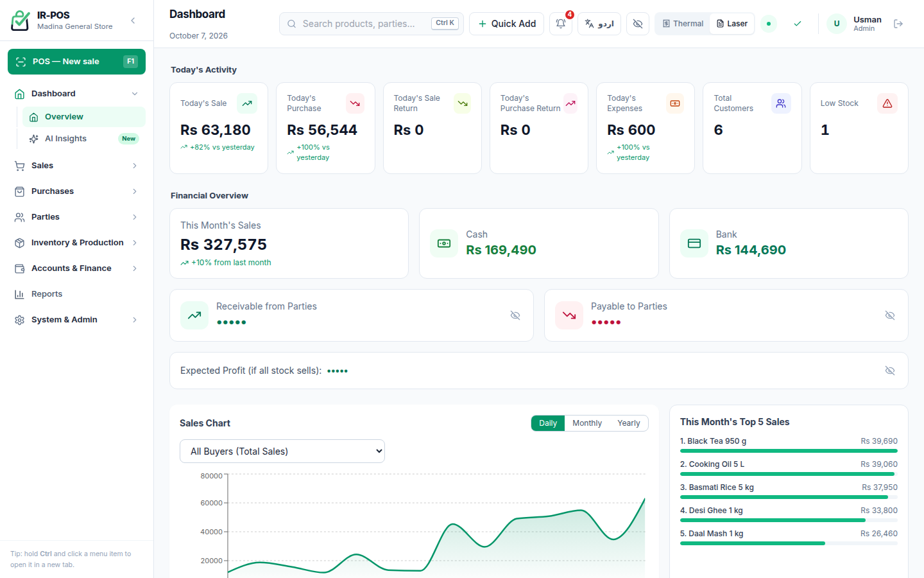Click the Bank card icon

tap(694, 243)
